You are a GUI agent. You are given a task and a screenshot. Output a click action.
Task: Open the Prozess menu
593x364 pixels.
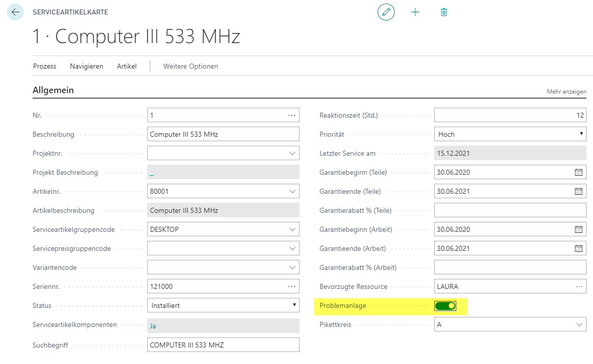click(x=45, y=66)
